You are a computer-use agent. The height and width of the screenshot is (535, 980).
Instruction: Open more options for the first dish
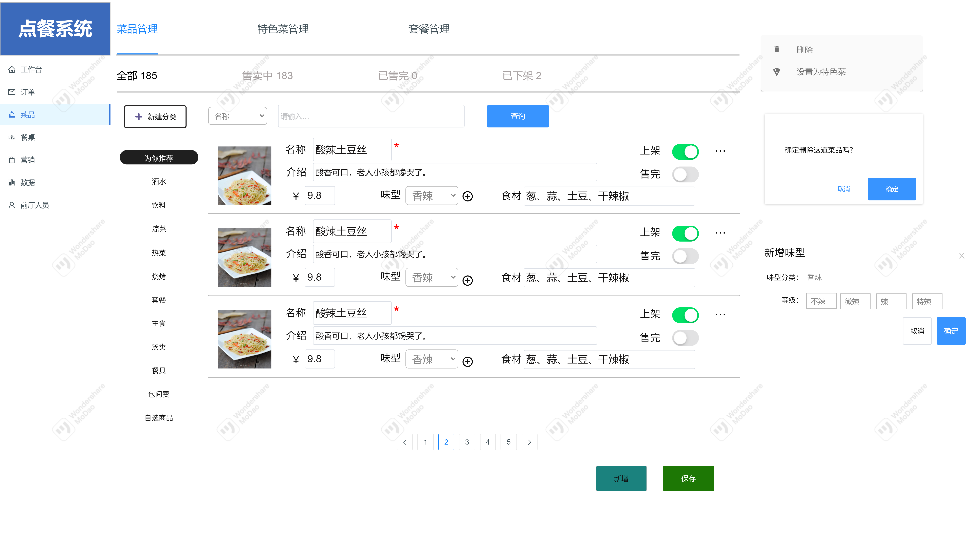720,151
